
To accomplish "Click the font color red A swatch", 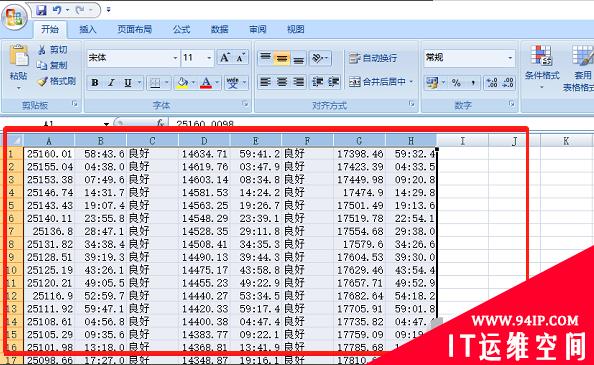I will tap(206, 83).
